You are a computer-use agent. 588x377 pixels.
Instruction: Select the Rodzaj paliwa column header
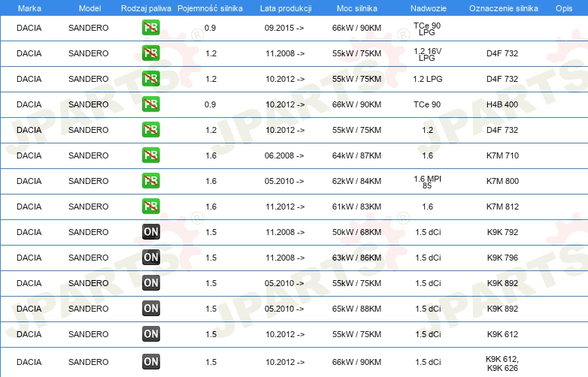click(x=146, y=8)
